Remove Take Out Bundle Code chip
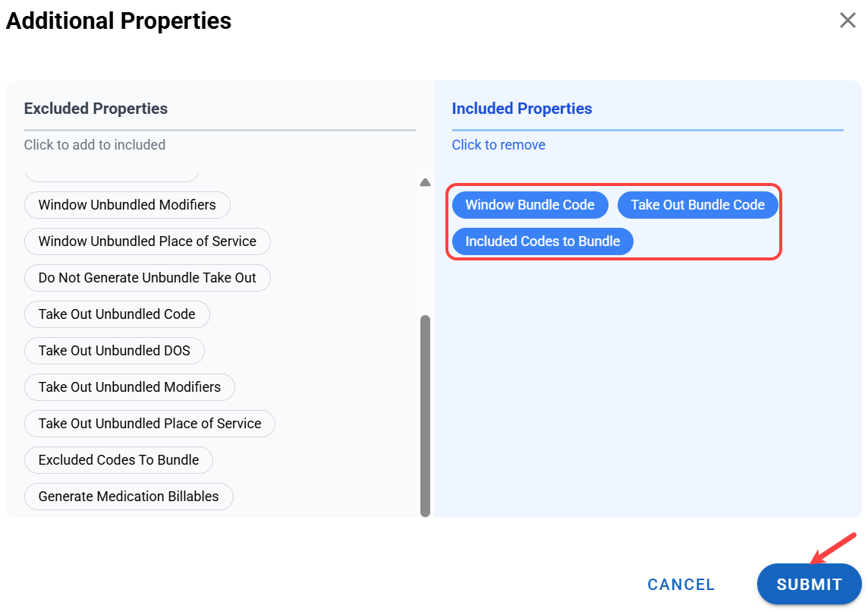 pyautogui.click(x=697, y=205)
